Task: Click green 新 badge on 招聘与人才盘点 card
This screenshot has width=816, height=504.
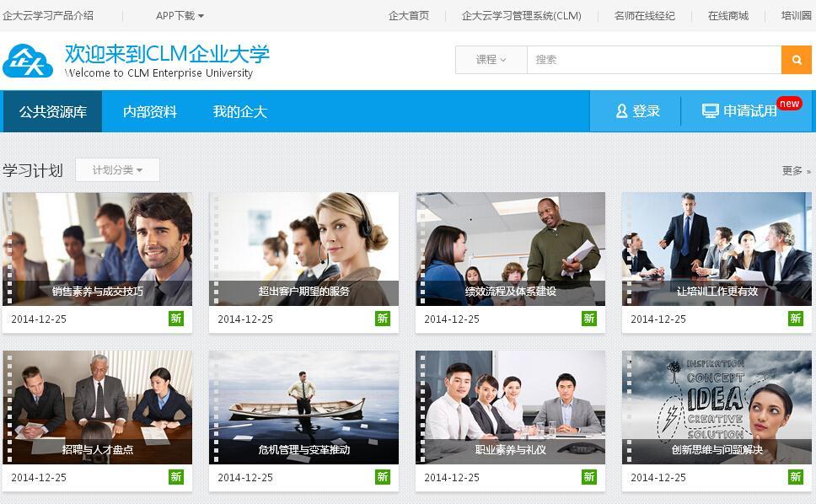Action: [176, 477]
